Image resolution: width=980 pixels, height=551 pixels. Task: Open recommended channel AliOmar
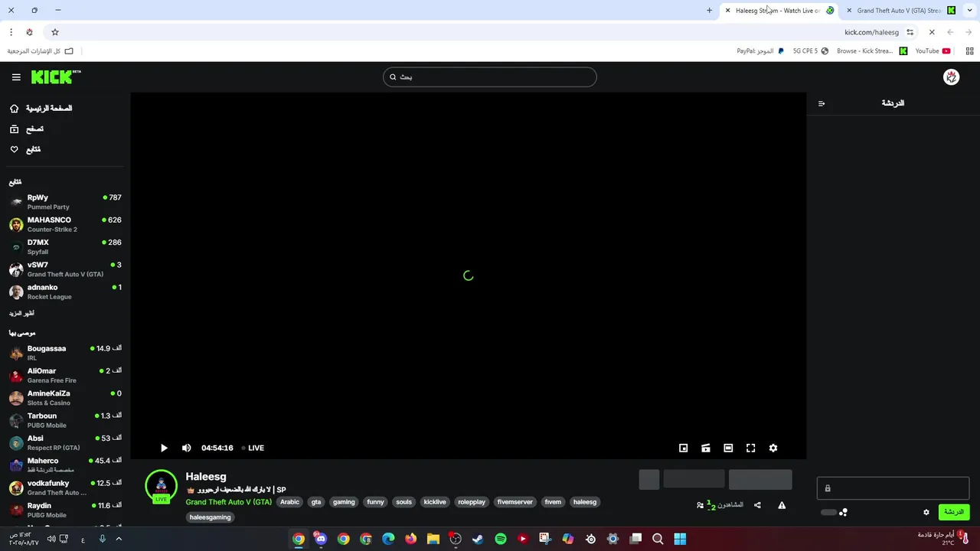click(x=65, y=375)
